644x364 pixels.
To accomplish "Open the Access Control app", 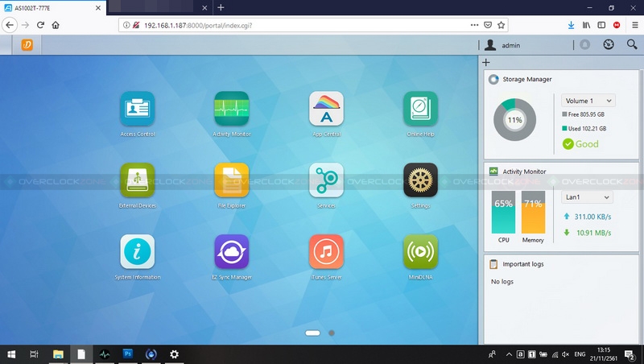I will (137, 109).
